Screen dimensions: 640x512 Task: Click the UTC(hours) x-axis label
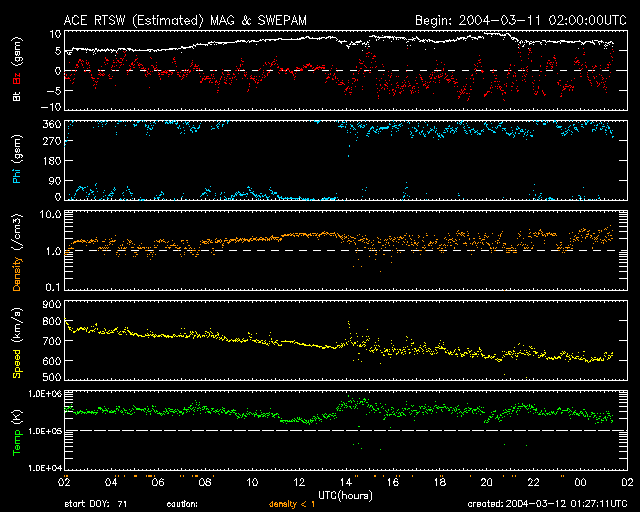coord(345,495)
